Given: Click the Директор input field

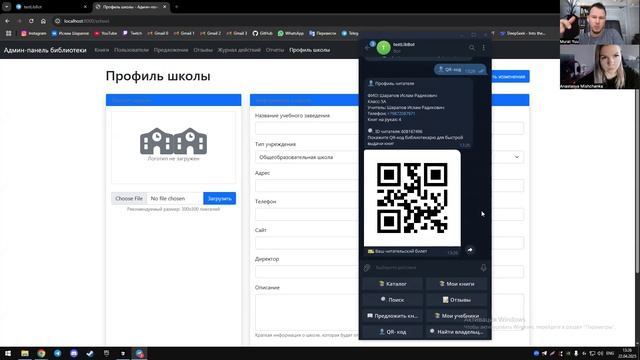Looking at the screenshot, I should [x=389, y=271].
